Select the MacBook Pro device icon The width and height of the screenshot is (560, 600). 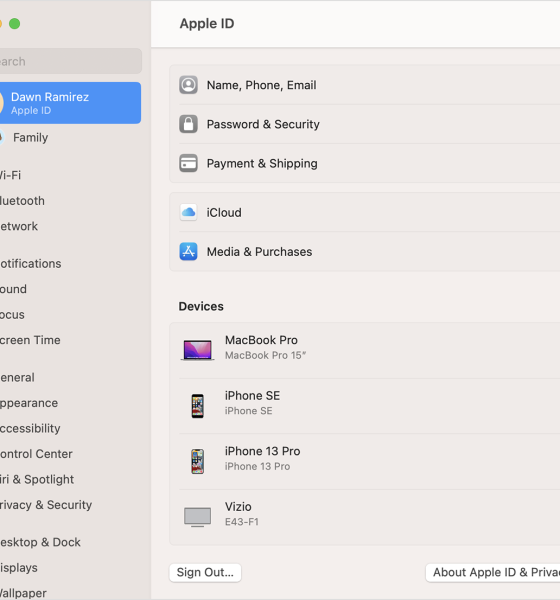[197, 350]
